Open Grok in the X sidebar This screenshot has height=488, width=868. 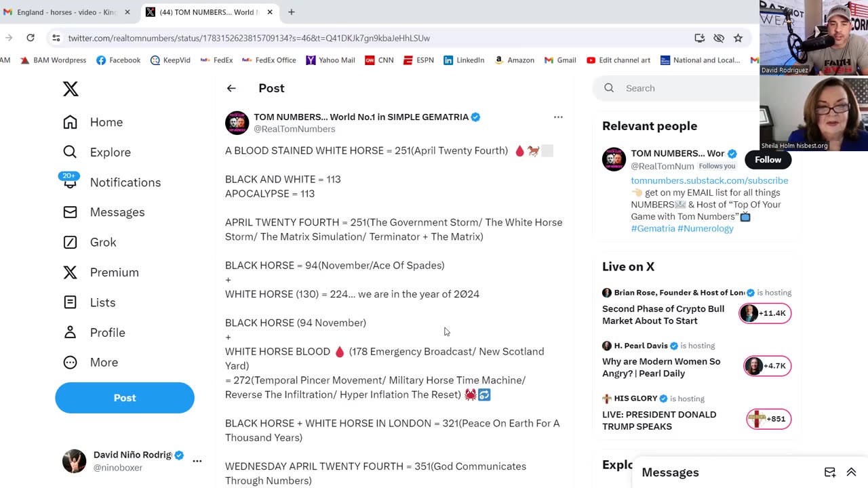[90, 242]
